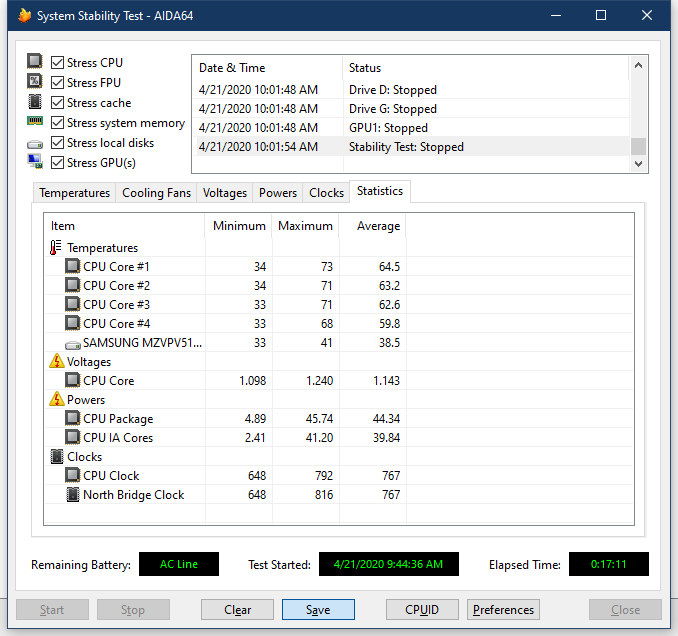Click the chip icon of CPU Core #2 row
Viewport: 678px width, 636px height.
pos(72,285)
